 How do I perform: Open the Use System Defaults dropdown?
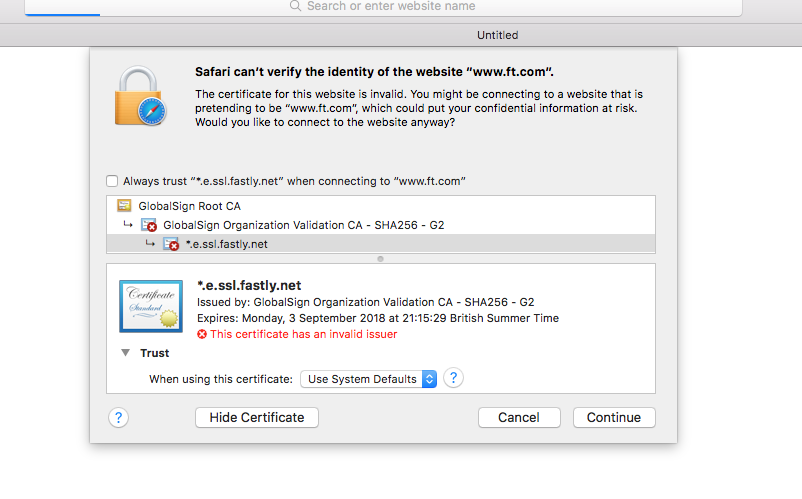click(x=371, y=379)
